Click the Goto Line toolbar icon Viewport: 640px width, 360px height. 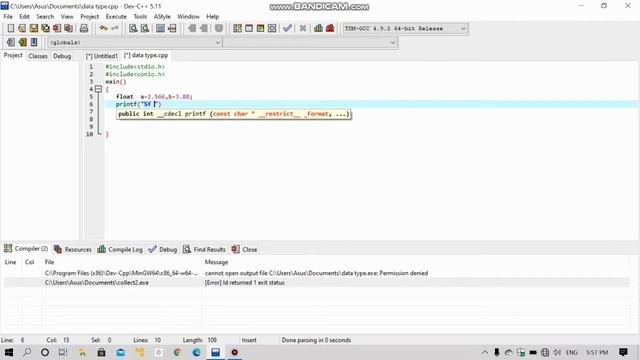tap(172, 28)
